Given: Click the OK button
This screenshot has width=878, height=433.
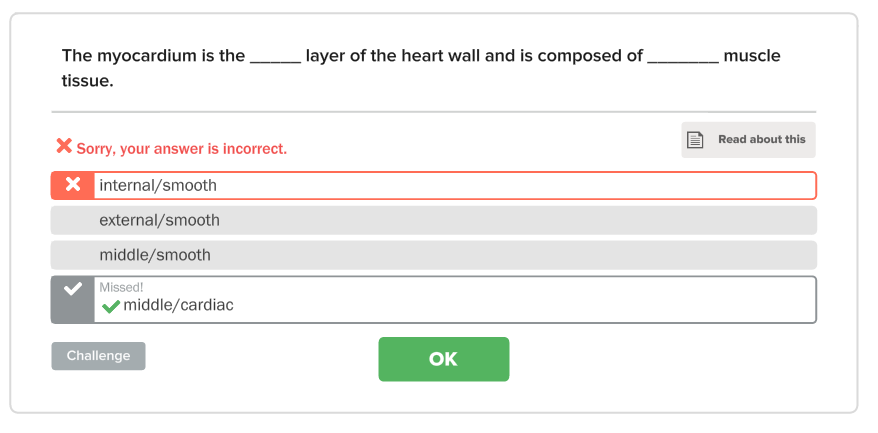Looking at the screenshot, I should tap(443, 359).
